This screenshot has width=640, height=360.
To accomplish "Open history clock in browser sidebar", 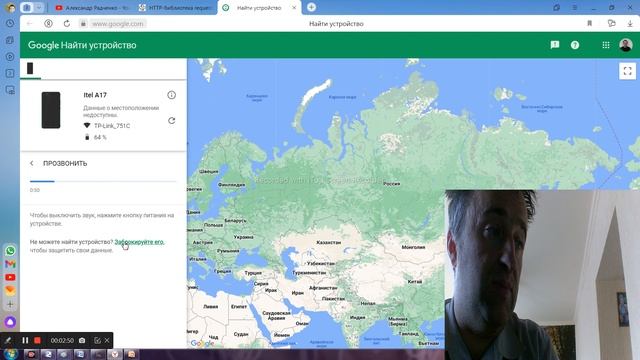I will (x=10, y=23).
